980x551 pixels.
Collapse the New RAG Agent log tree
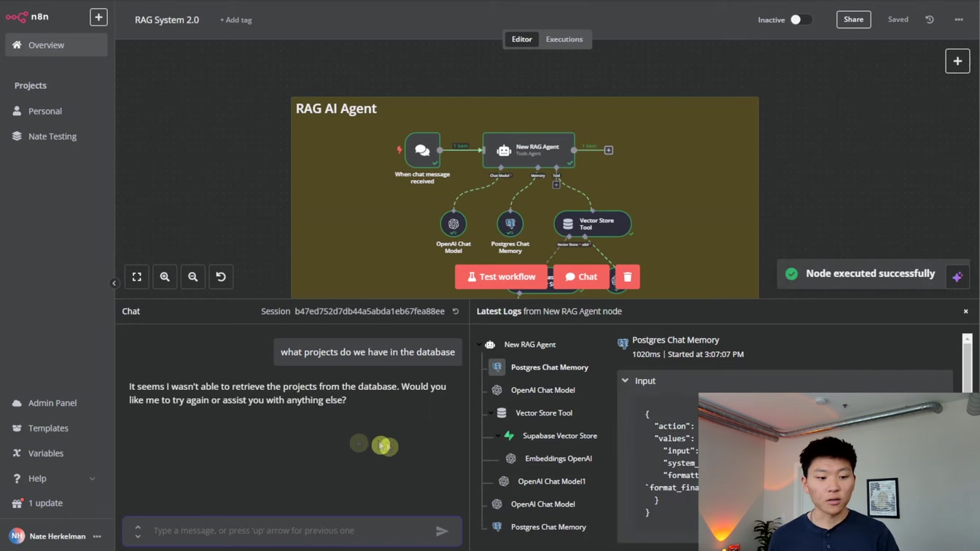coord(480,345)
